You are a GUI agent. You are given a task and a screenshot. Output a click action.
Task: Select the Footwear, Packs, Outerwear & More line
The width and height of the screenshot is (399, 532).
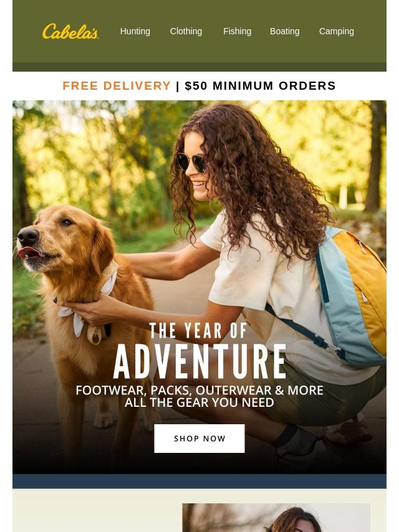(x=199, y=390)
